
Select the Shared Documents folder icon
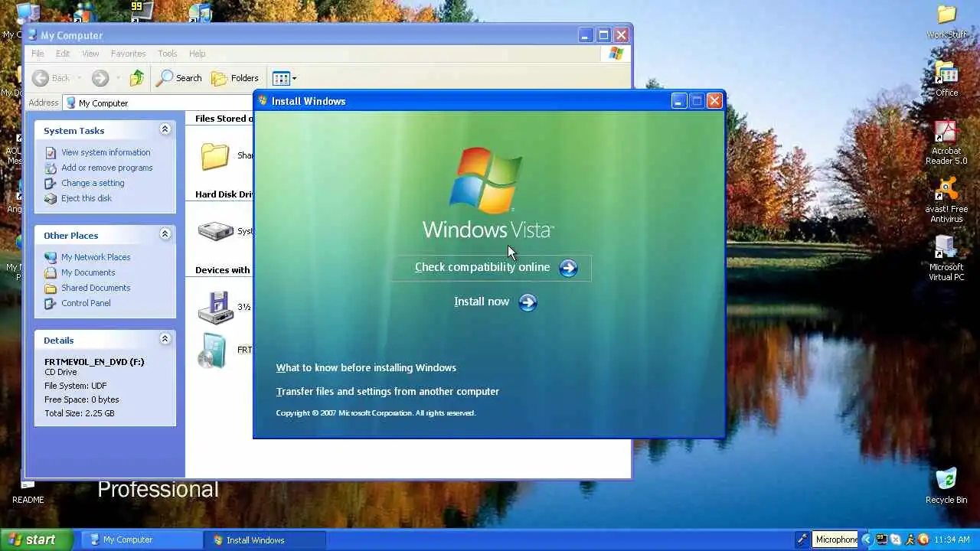(215, 156)
